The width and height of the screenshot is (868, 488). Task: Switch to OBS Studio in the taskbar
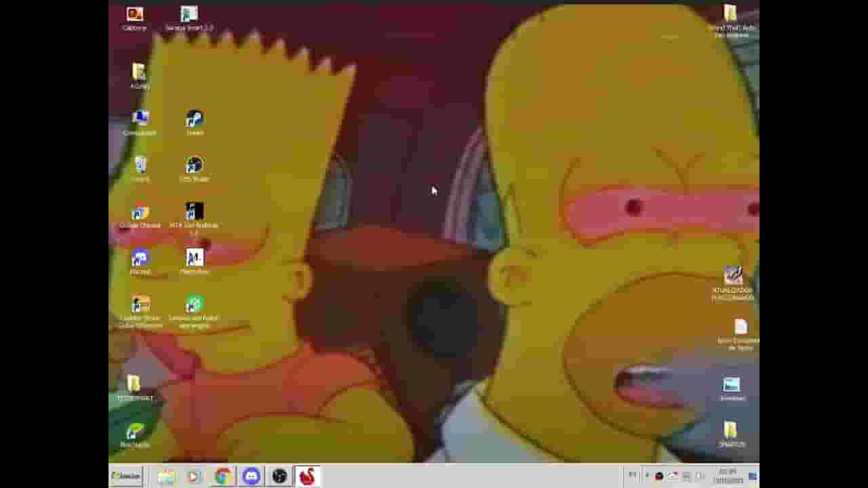pos(279,476)
